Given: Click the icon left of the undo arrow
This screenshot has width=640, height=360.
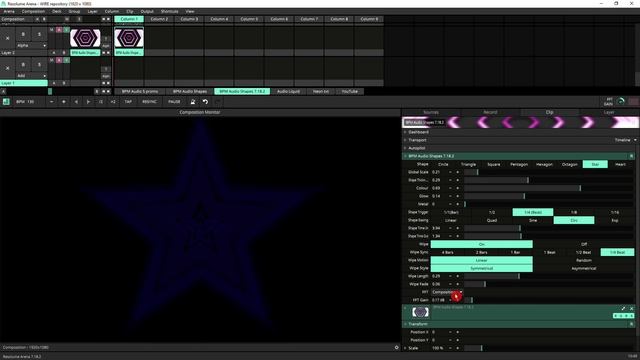Looking at the screenshot, I should pyautogui.click(x=193, y=102).
